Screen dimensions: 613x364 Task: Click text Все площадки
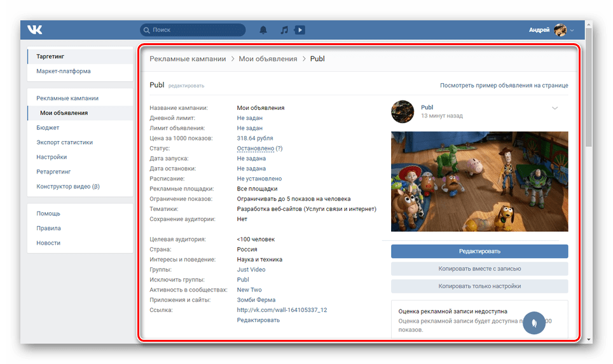257,189
